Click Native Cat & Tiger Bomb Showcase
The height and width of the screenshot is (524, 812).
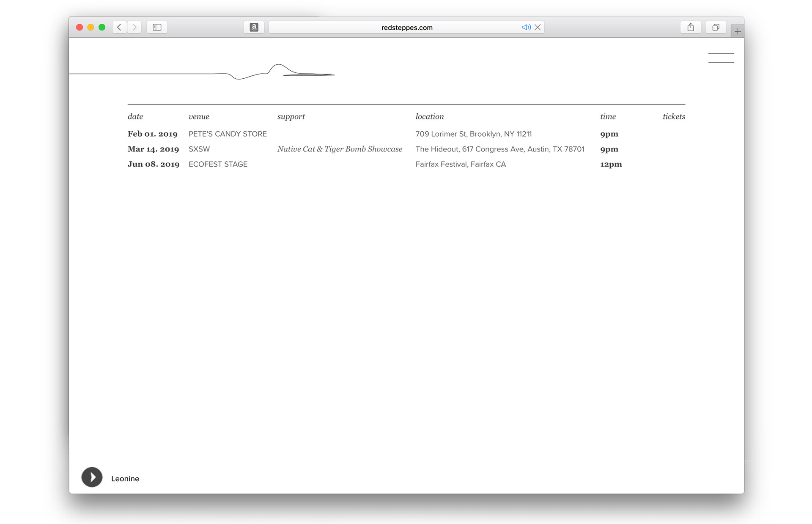coord(340,149)
